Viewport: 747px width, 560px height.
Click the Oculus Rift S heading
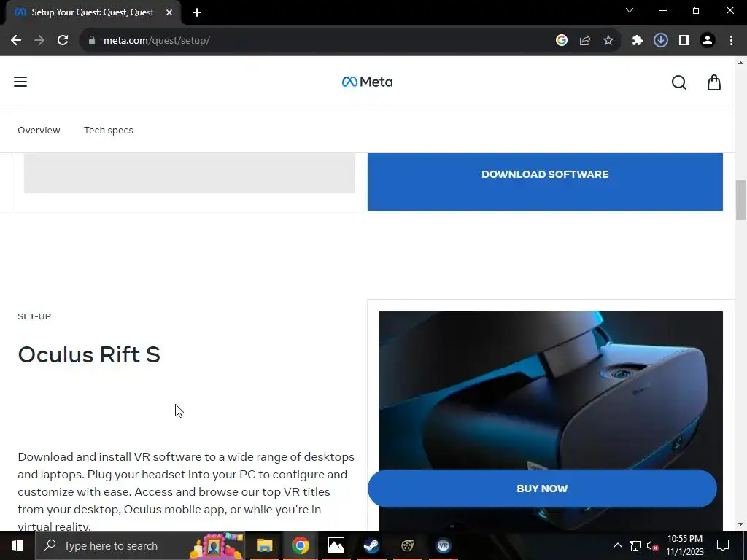(89, 355)
